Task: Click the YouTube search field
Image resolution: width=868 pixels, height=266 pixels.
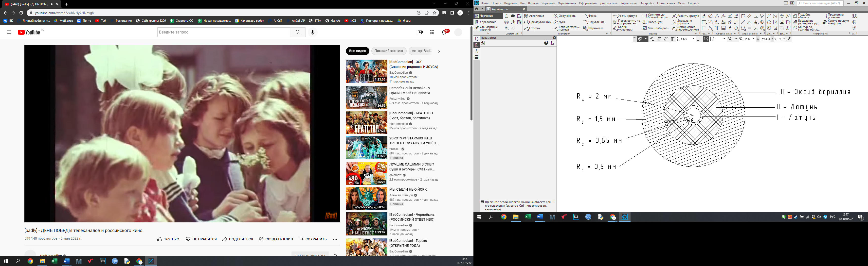Action: [x=224, y=32]
